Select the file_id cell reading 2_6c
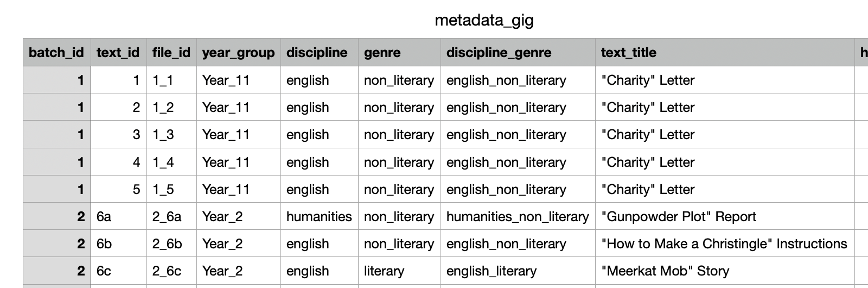 (167, 271)
